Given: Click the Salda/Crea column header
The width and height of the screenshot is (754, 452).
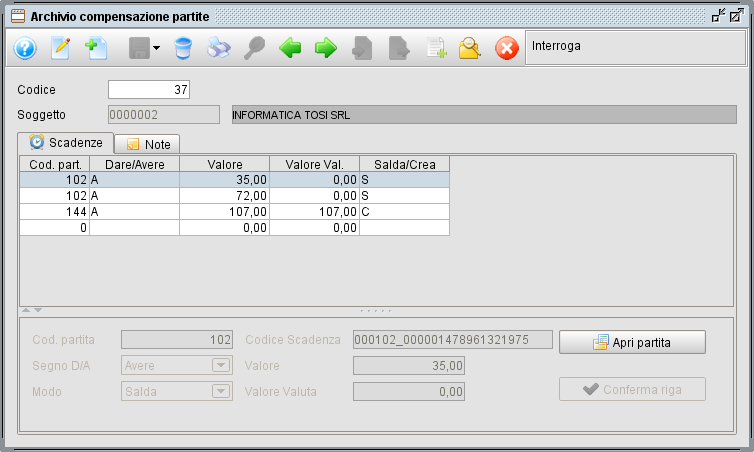Looking at the screenshot, I should (x=404, y=164).
